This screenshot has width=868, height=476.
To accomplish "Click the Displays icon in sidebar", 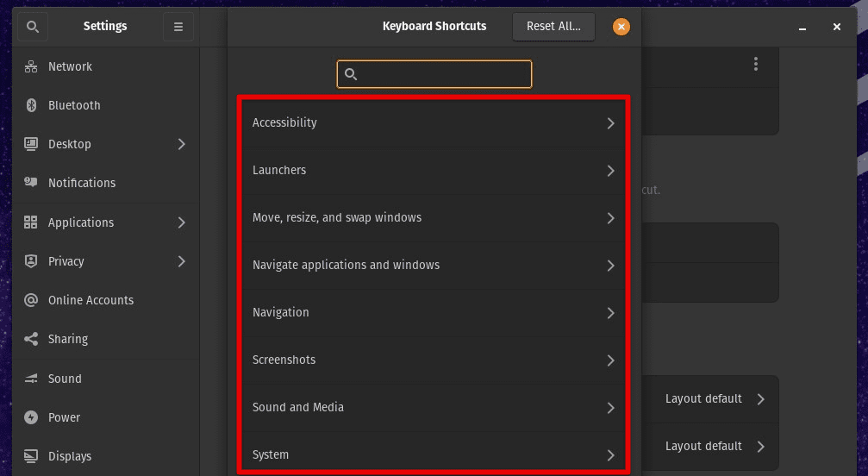I will coord(31,456).
